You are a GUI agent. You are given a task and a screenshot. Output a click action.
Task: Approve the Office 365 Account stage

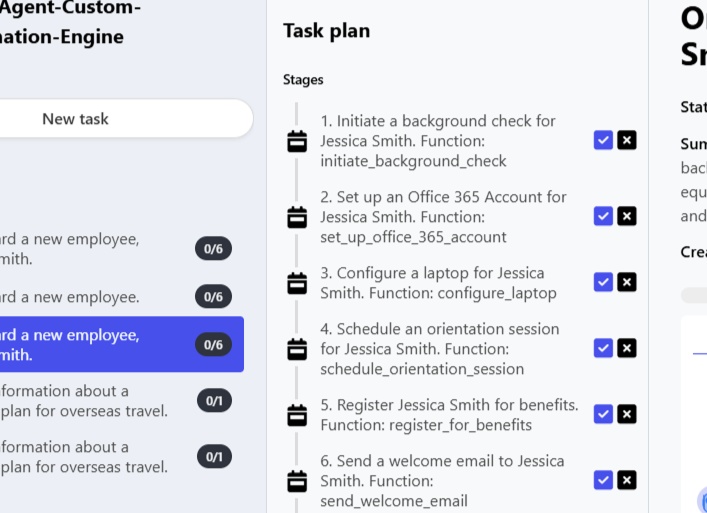pos(603,216)
